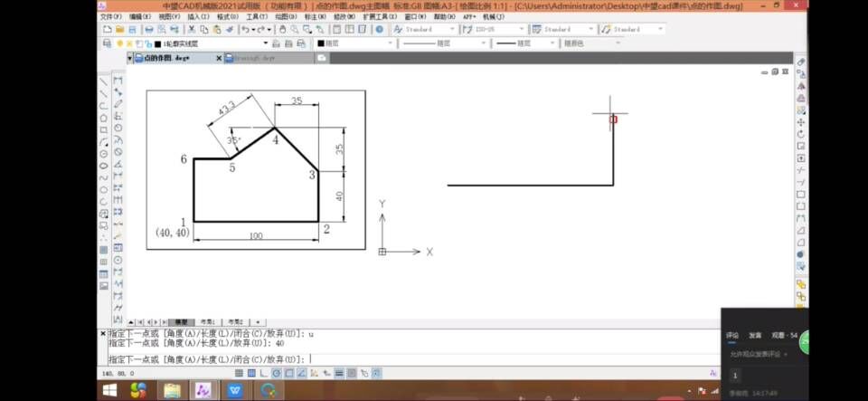This screenshot has width=868, height=401.
Task: Click the Cut scissors icon
Action: (192, 29)
